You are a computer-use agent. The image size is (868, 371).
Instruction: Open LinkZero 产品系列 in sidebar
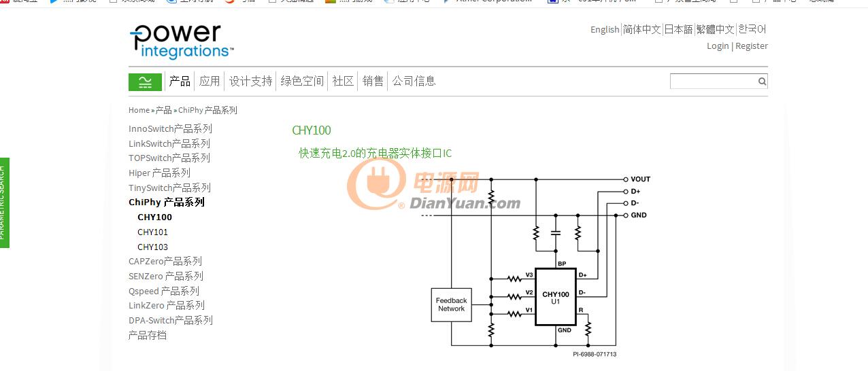click(x=167, y=305)
